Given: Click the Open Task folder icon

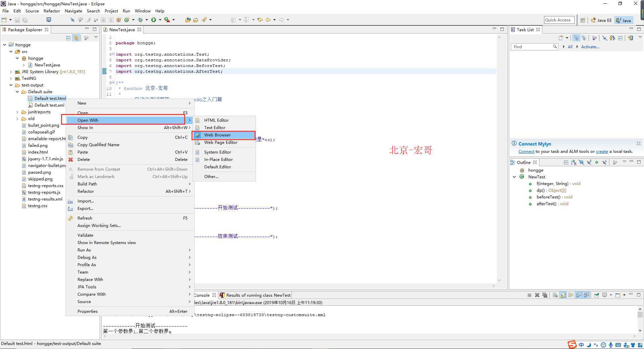Looking at the screenshot, I should 196,20.
